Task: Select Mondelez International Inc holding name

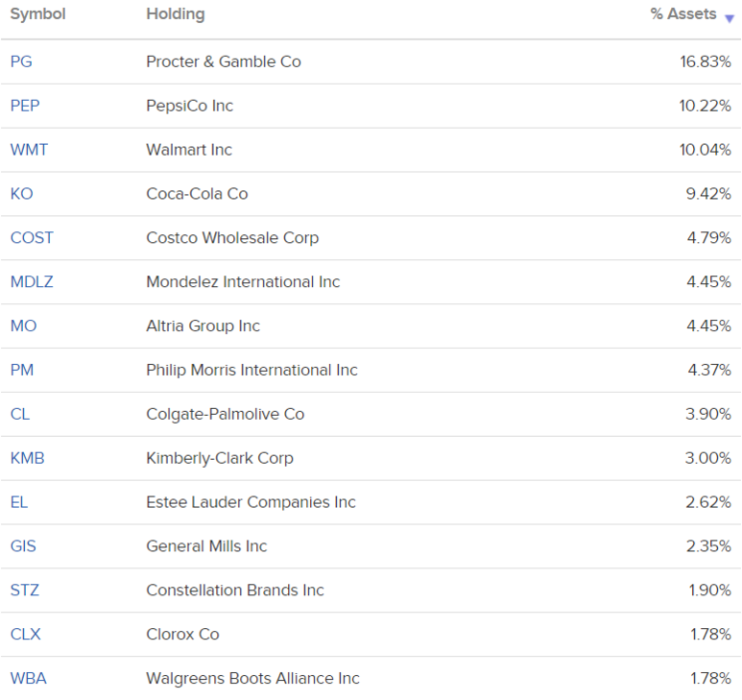Action: [x=243, y=281]
